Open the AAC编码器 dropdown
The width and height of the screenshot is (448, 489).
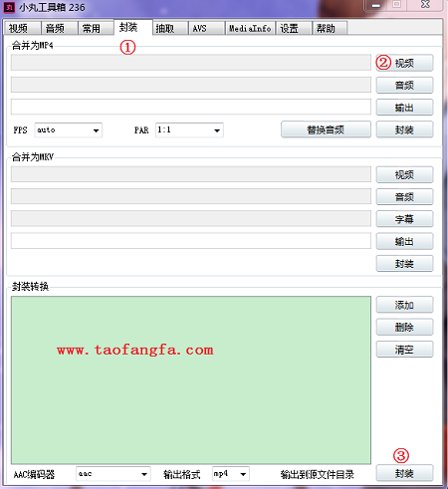click(x=113, y=474)
